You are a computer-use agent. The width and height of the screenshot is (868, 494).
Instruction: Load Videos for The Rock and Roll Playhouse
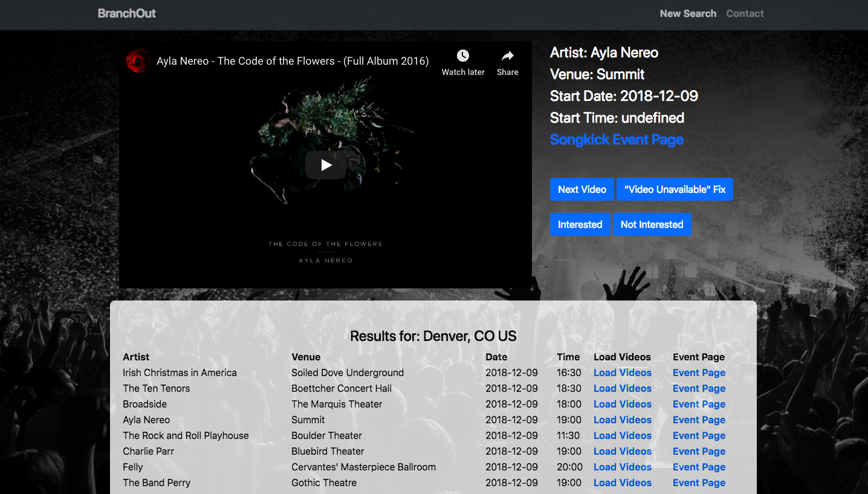click(x=623, y=435)
